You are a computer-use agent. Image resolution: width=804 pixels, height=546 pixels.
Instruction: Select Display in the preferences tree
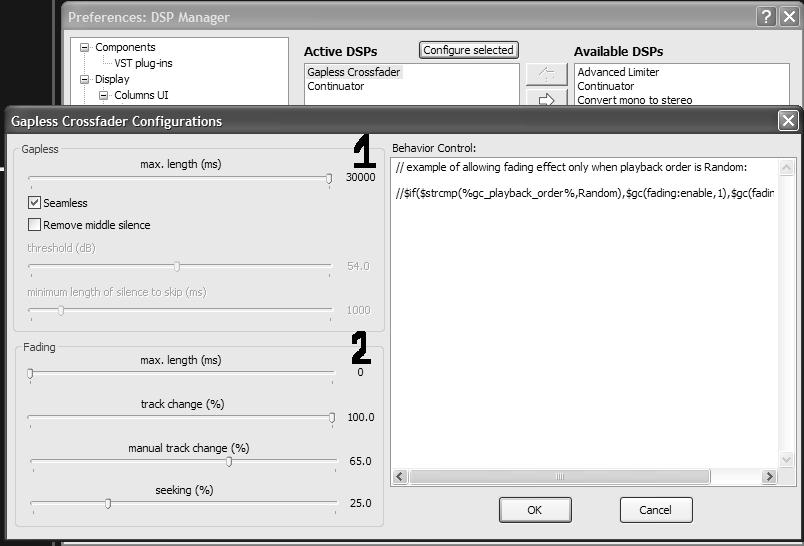point(112,79)
